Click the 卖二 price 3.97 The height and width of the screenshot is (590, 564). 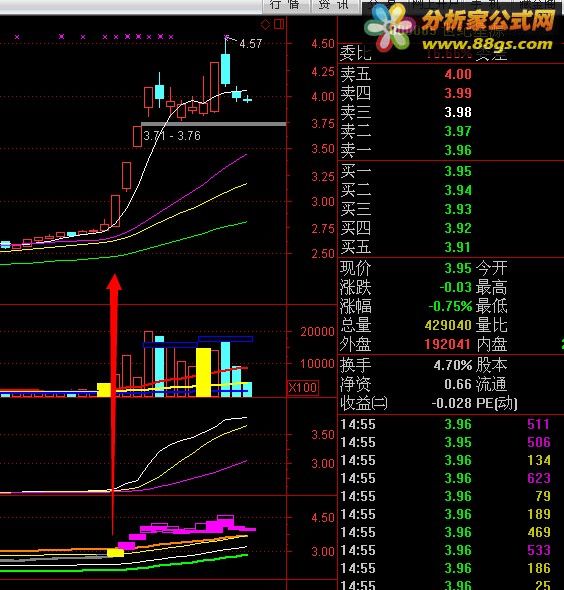click(458, 131)
